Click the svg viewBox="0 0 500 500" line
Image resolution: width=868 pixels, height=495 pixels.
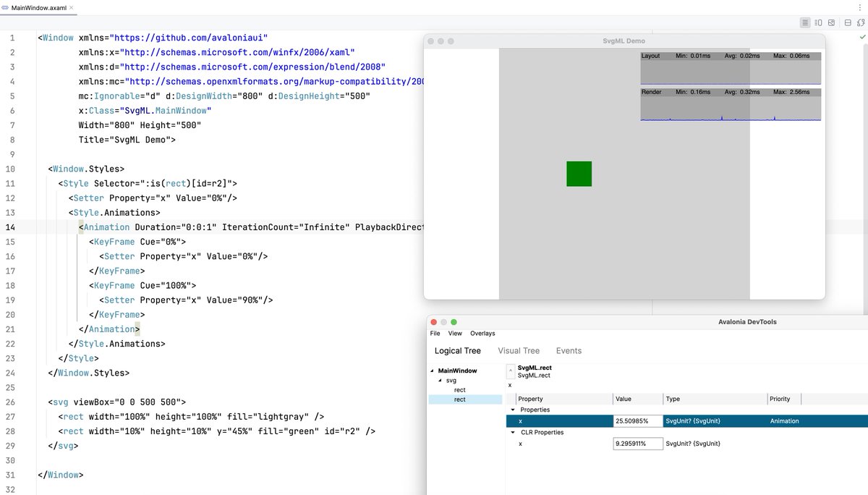click(x=116, y=402)
